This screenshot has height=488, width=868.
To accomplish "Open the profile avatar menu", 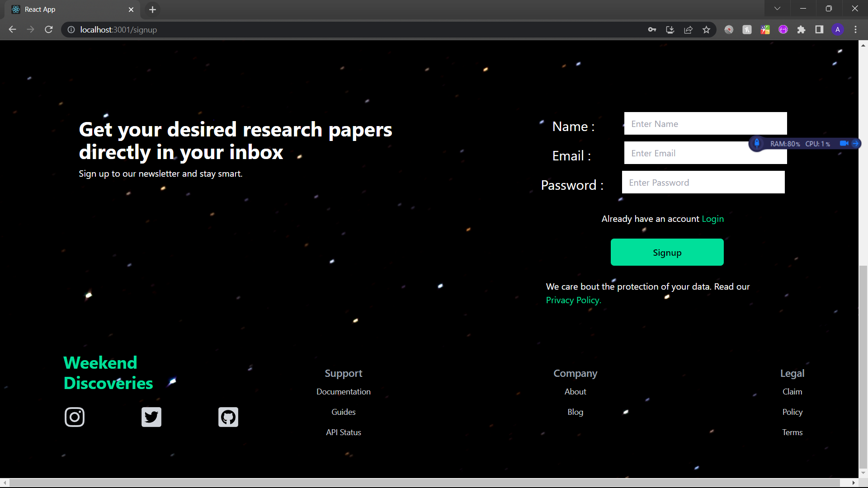I will [x=838, y=29].
